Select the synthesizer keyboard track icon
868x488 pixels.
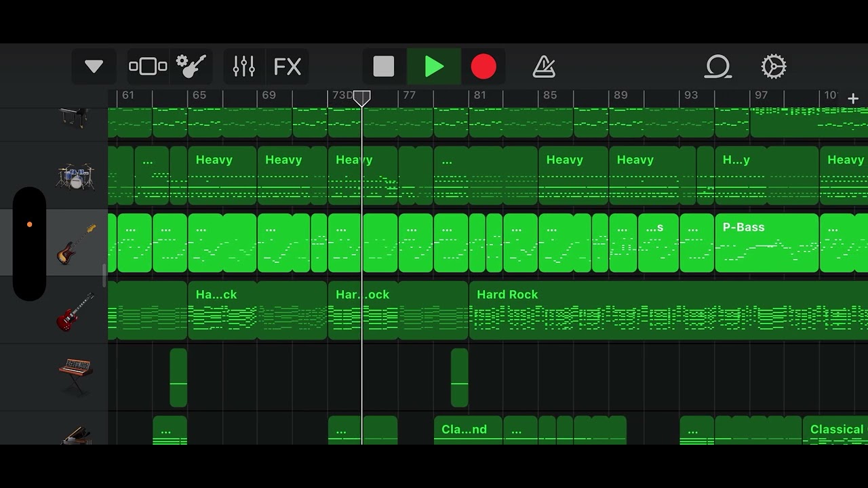(x=75, y=376)
